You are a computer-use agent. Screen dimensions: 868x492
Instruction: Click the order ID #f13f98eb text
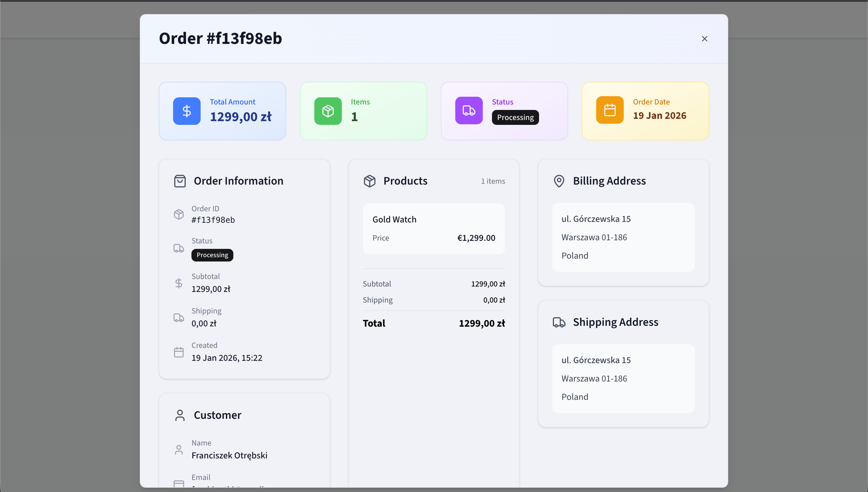point(213,220)
